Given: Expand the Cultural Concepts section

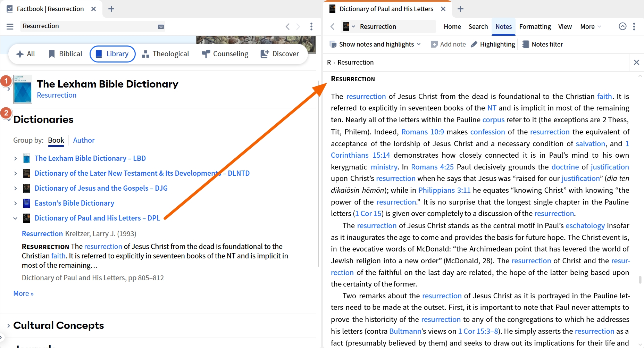Looking at the screenshot, I should tap(9, 326).
